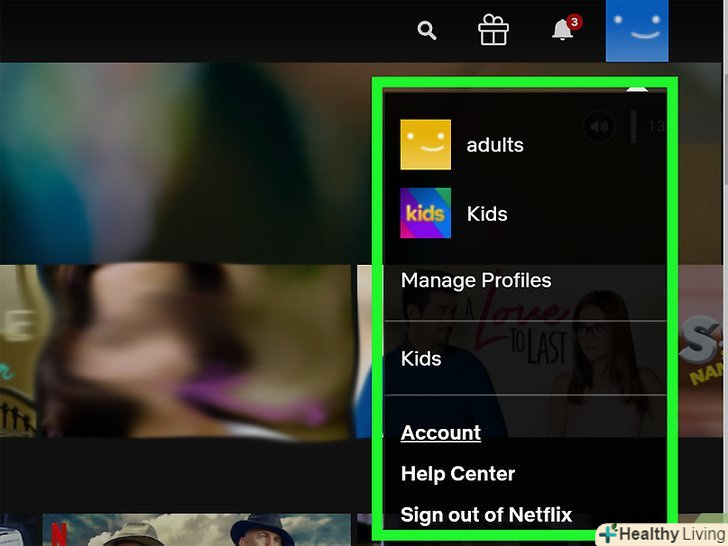Open the cowboy hats Netflix original thumbnail
The image size is (728, 546).
tap(196, 530)
